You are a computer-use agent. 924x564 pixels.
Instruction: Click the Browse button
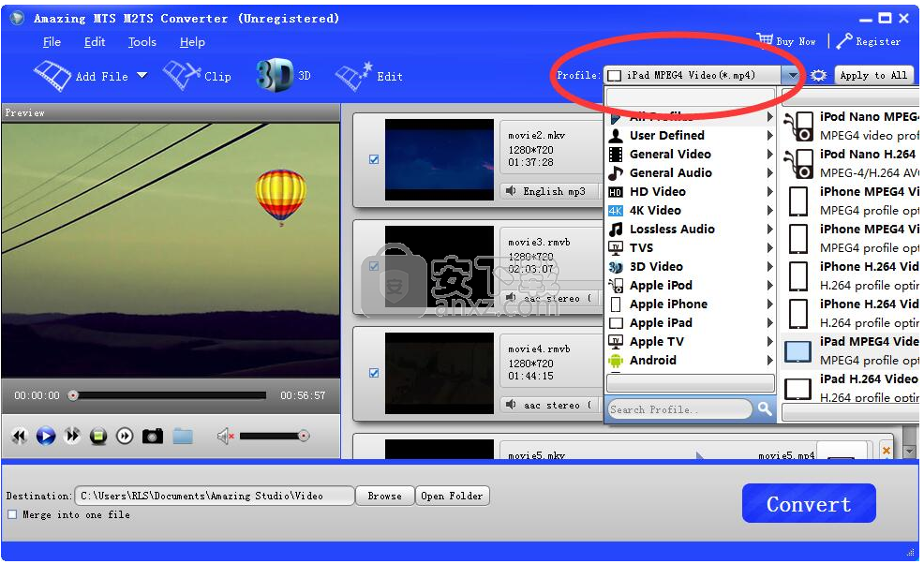point(384,496)
